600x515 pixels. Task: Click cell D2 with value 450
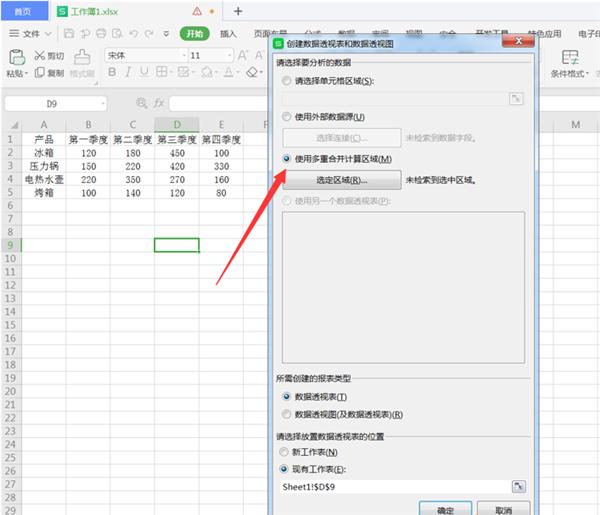[177, 153]
